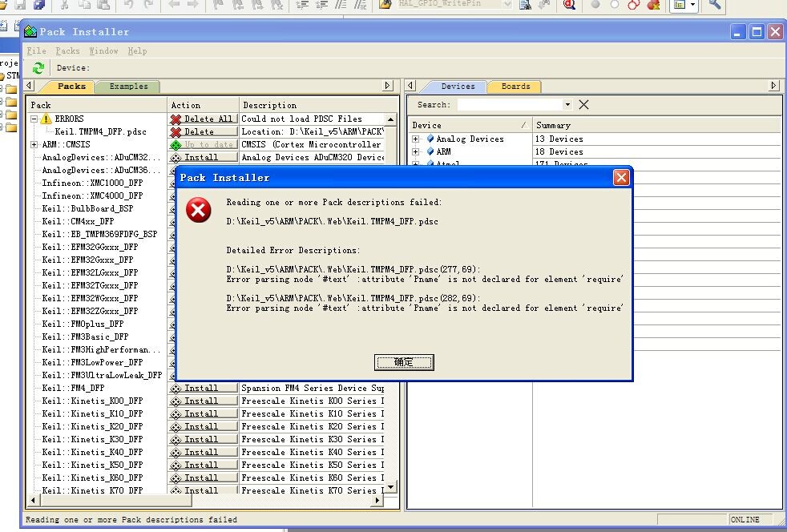Open the File menu in Pack Installer

(36, 50)
